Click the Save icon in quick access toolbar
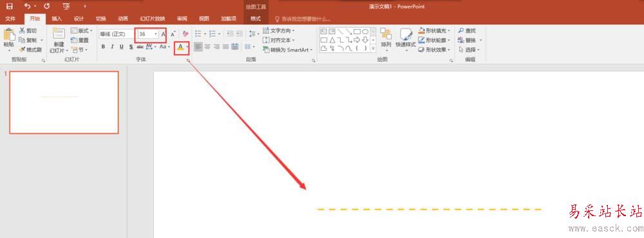Image resolution: width=644 pixels, height=238 pixels. click(10, 6)
